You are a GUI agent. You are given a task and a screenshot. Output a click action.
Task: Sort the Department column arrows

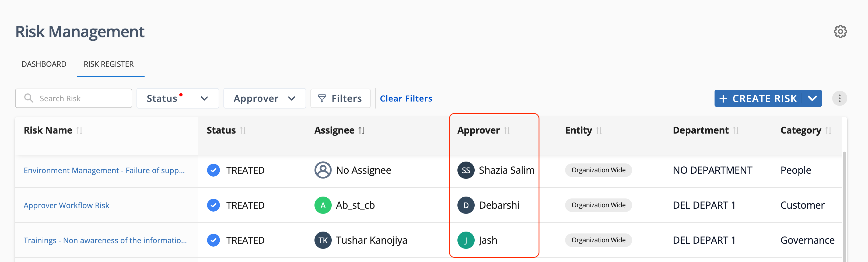click(x=736, y=131)
